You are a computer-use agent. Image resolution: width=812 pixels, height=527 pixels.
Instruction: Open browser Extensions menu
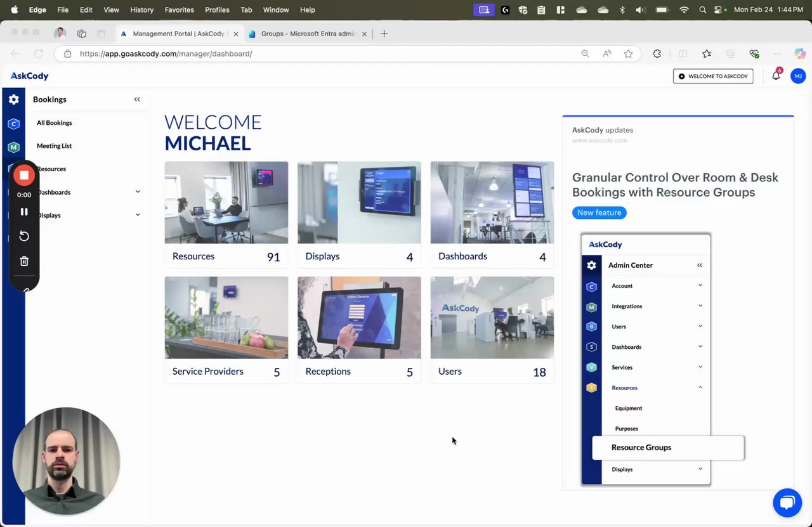pos(657,54)
